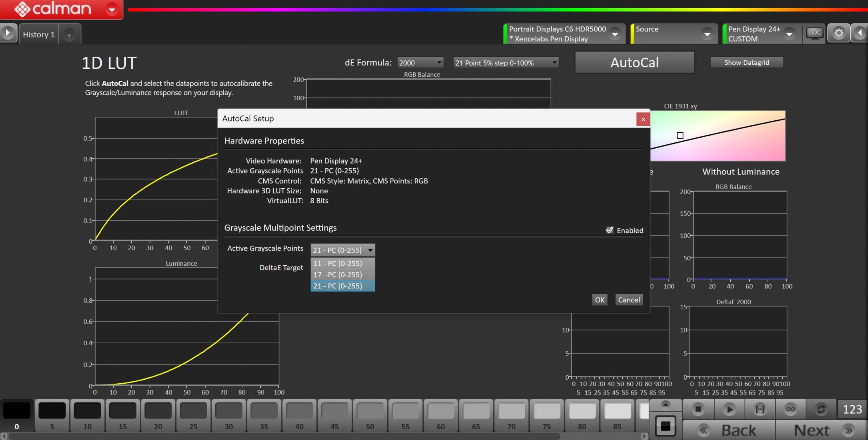Image resolution: width=868 pixels, height=440 pixels.
Task: Go to next step with Next
Action: tap(822, 430)
